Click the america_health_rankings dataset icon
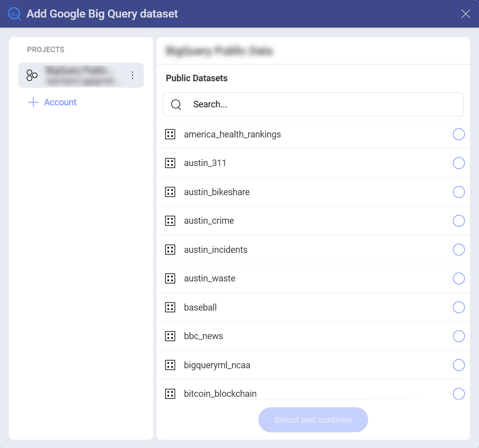This screenshot has width=479, height=448. (x=170, y=134)
